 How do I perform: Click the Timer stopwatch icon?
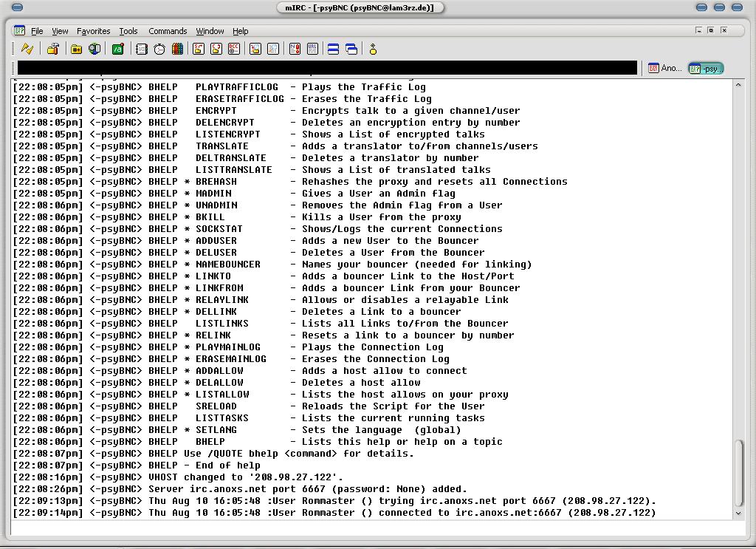point(159,49)
